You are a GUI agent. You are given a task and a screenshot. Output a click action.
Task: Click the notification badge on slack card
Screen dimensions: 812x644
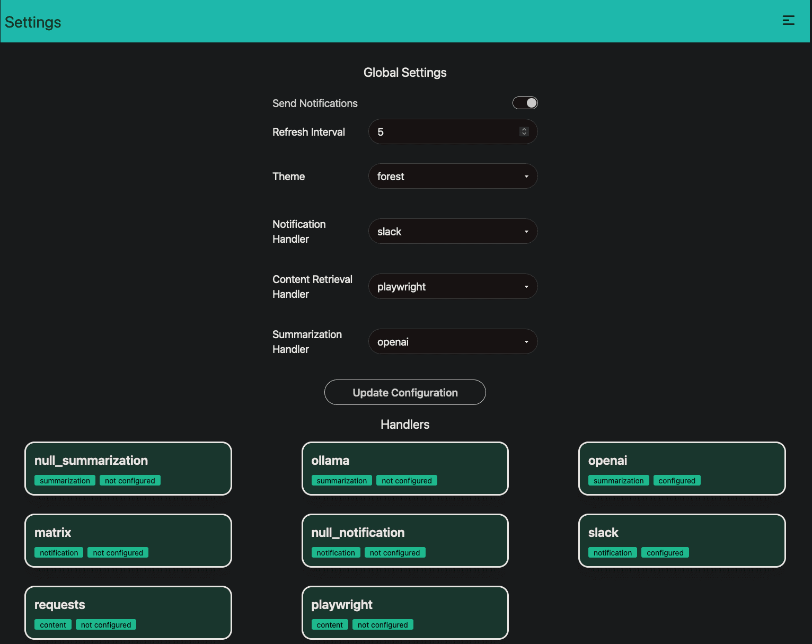coord(612,553)
